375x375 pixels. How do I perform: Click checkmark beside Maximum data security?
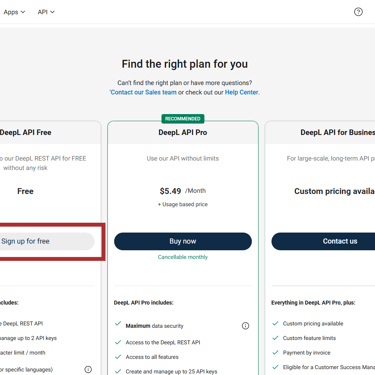(118, 323)
